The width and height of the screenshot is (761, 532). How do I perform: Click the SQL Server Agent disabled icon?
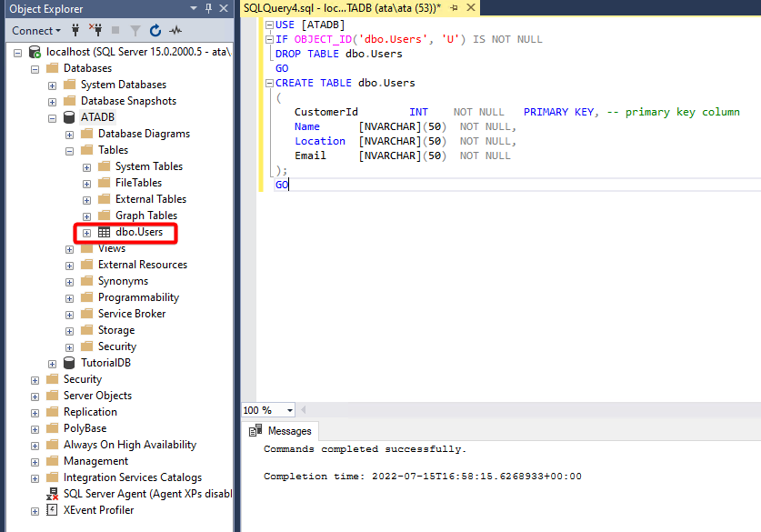(52, 494)
